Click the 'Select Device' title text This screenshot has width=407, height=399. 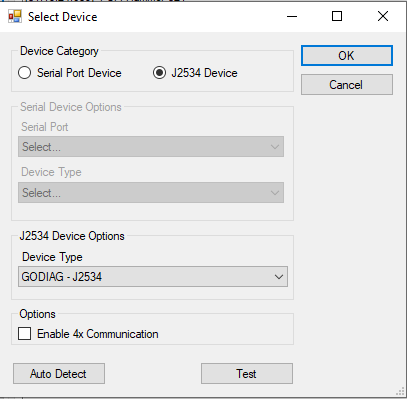pyautogui.click(x=62, y=17)
